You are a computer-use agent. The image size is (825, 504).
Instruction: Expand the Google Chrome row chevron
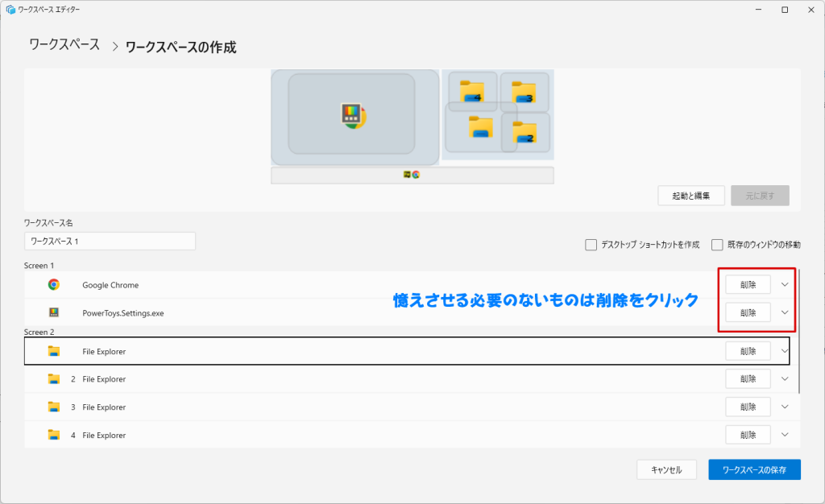(785, 284)
